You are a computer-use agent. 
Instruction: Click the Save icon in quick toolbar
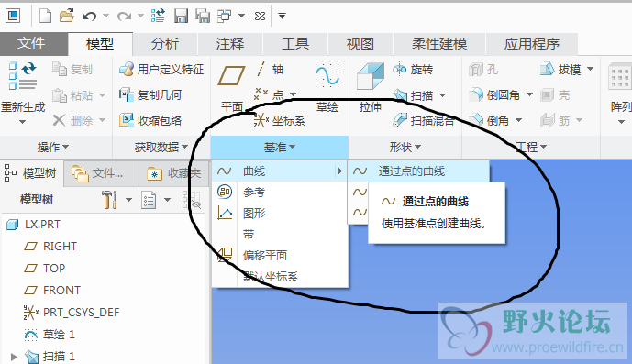click(x=181, y=17)
